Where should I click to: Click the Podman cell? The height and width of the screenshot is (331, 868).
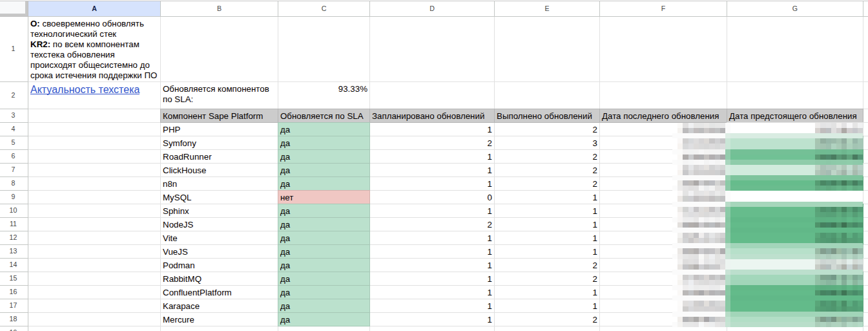(x=219, y=265)
